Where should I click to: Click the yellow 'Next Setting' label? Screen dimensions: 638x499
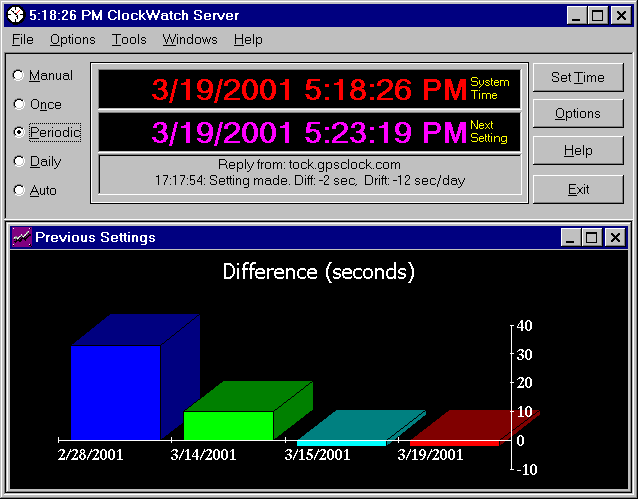(x=489, y=131)
